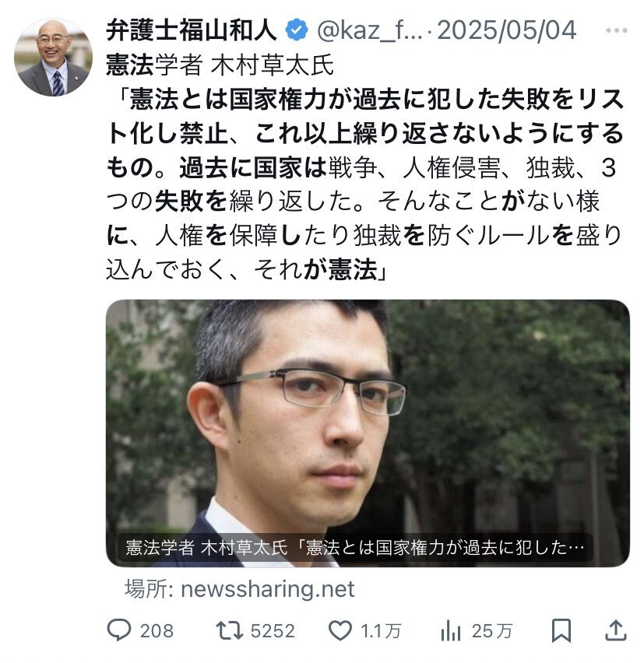Click the 1.1万 likes count

(x=380, y=631)
